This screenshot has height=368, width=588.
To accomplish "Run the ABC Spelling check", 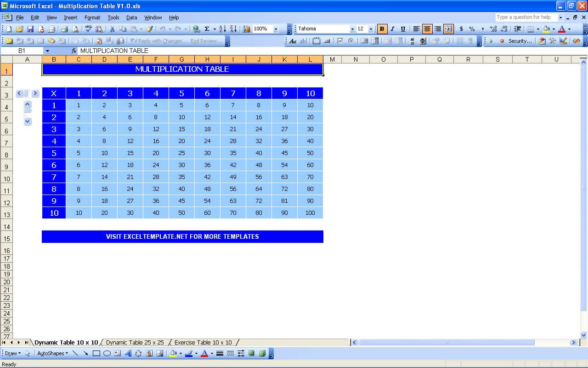I will [x=88, y=29].
